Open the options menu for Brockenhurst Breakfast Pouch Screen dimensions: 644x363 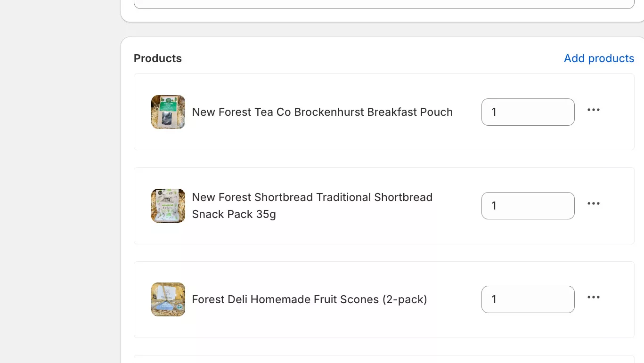593,110
